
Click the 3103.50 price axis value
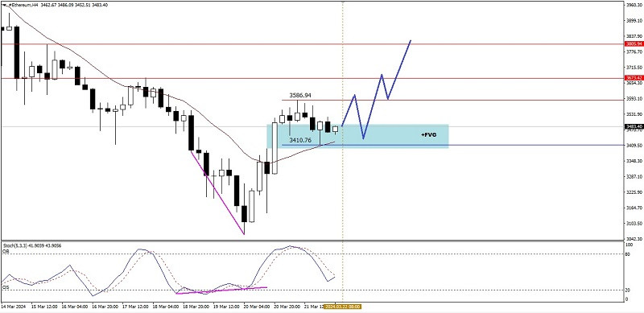pyautogui.click(x=634, y=224)
